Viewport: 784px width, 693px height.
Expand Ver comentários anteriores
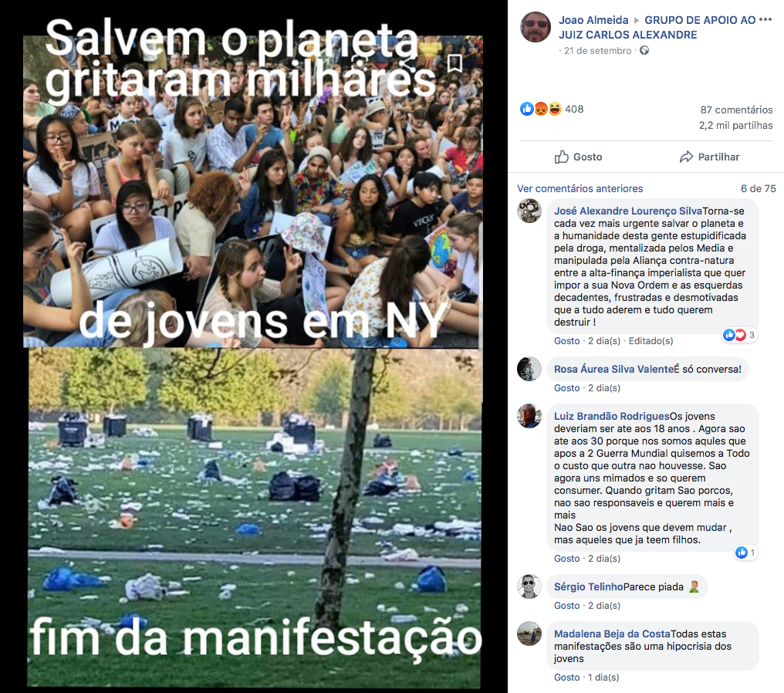(x=580, y=188)
